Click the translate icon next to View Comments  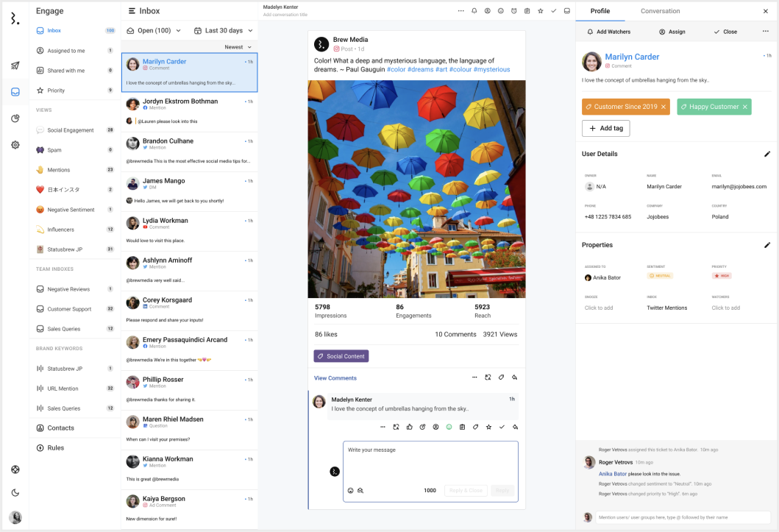point(488,377)
